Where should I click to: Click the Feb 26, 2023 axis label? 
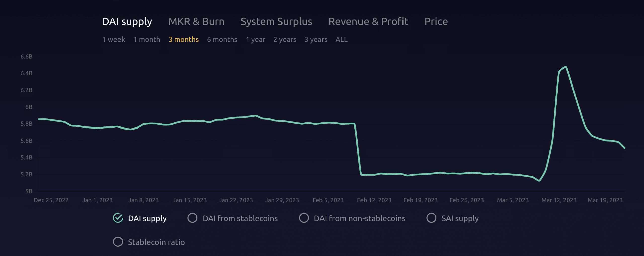[466, 200]
